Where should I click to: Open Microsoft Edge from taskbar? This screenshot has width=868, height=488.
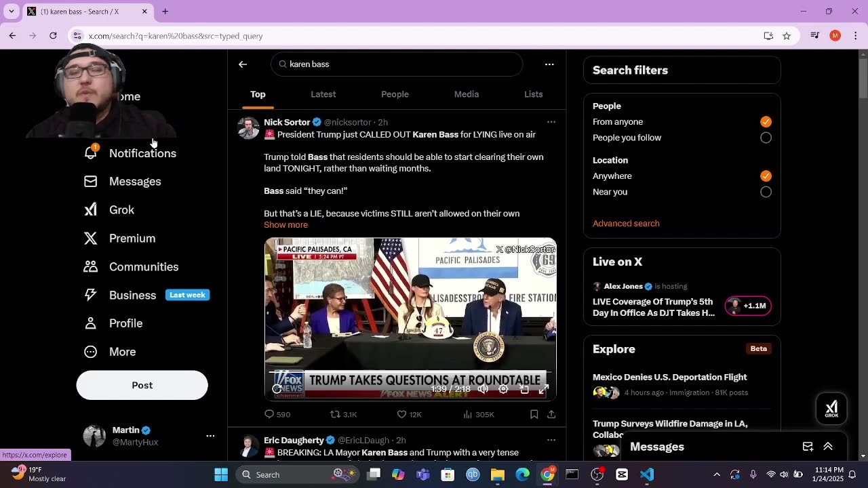click(522, 474)
